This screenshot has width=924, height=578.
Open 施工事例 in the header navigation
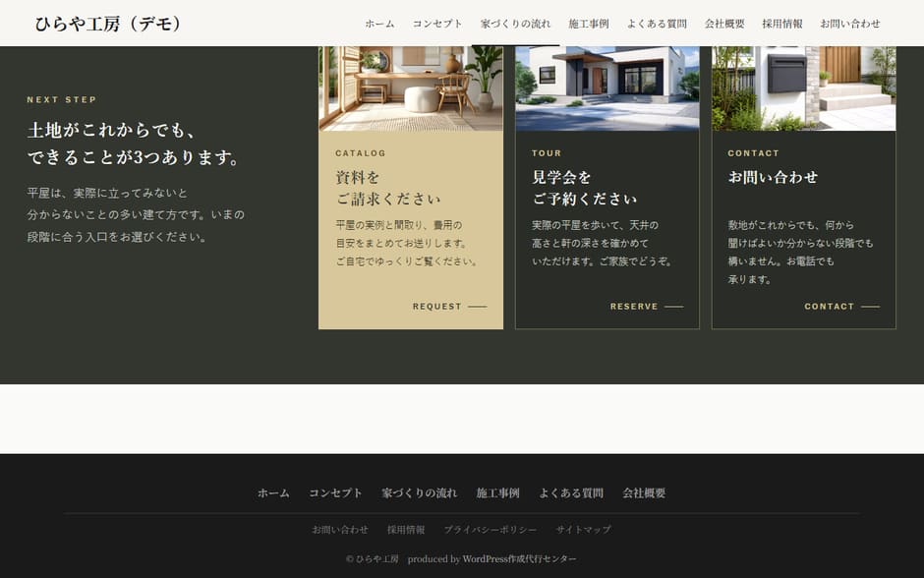[589, 24]
